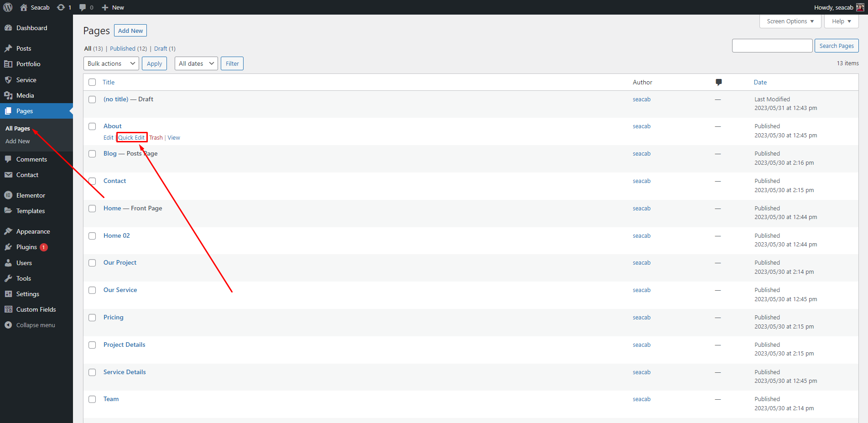The image size is (868, 423).
Task: Open the Bulk actions dropdown
Action: coord(111,63)
